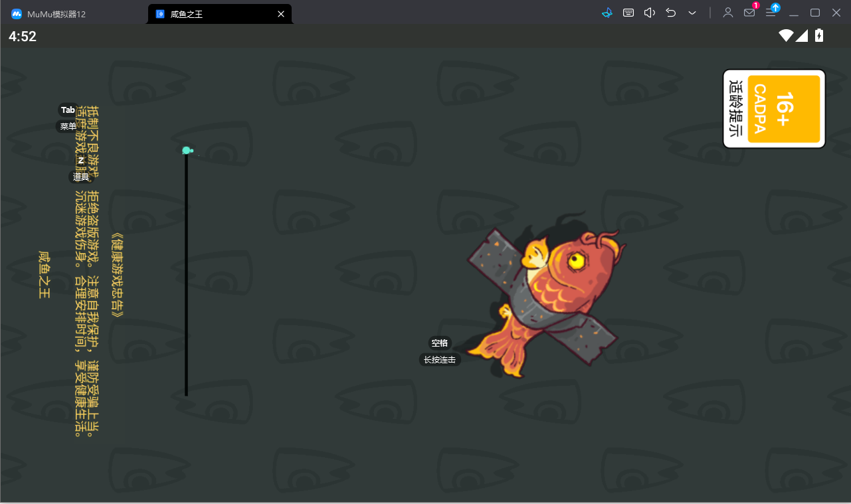Click the N 道具 key overlay
The height and width of the screenshot is (504, 851).
(x=80, y=169)
